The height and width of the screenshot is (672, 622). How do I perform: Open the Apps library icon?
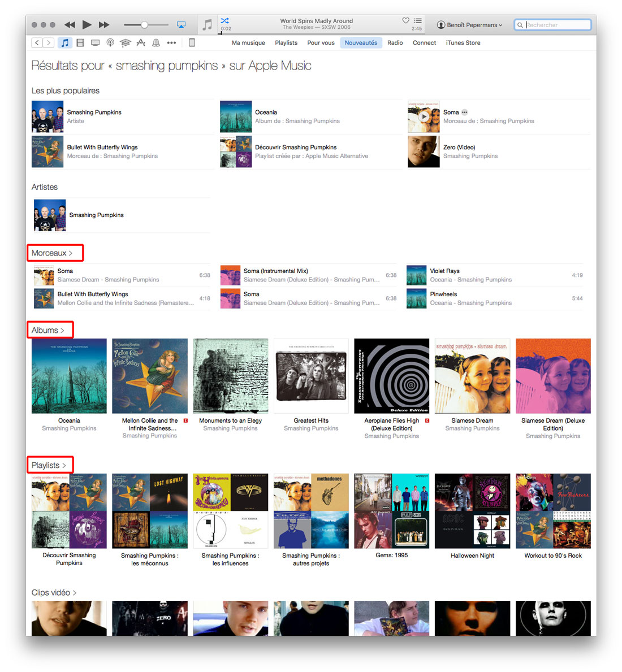click(x=141, y=43)
